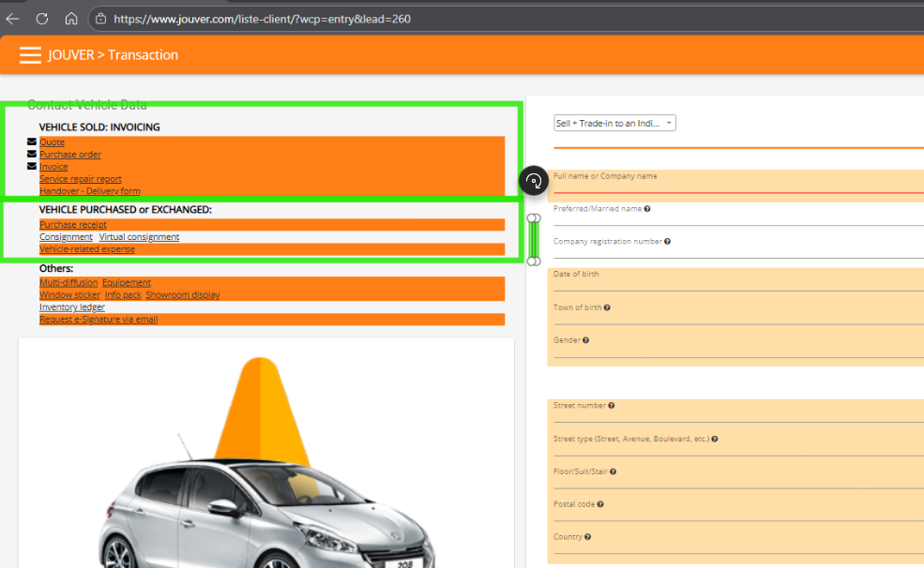
Task: Open the Vehicle-related expense link
Action: (86, 249)
